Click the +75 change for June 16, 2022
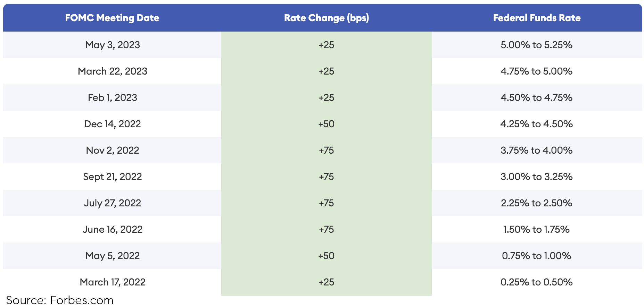The height and width of the screenshot is (308, 644). tap(326, 230)
